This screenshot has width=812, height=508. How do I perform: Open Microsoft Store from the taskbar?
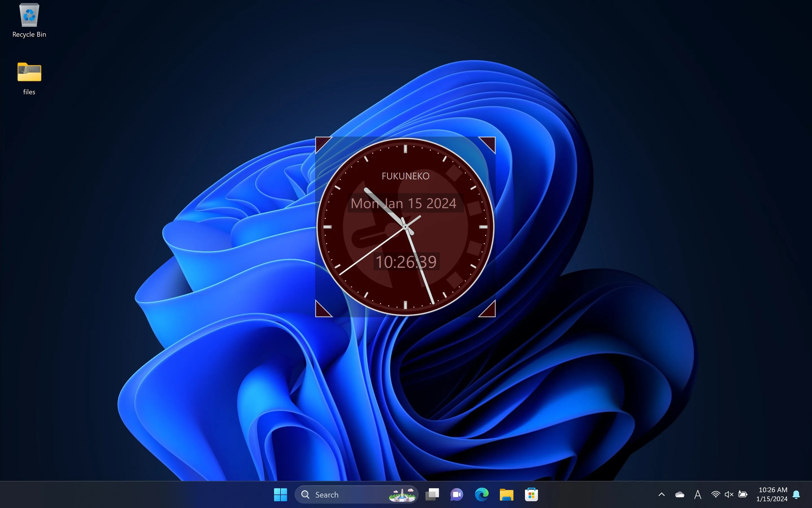tap(531, 494)
